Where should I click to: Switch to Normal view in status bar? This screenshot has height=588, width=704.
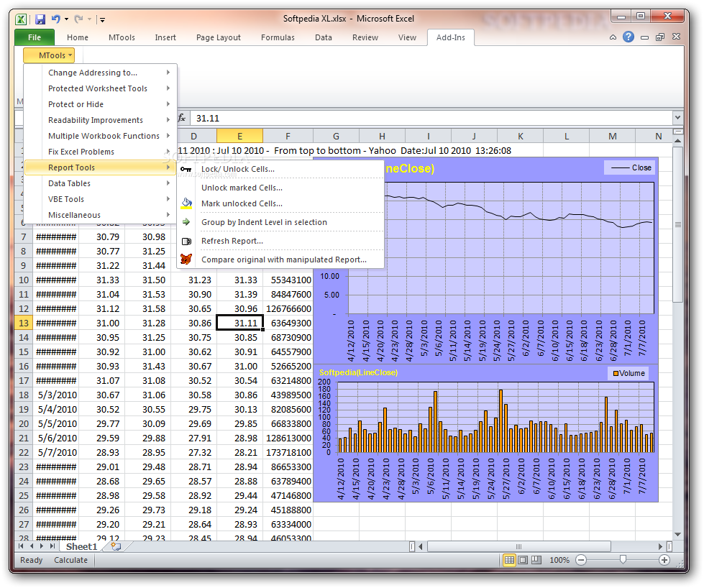point(509,560)
